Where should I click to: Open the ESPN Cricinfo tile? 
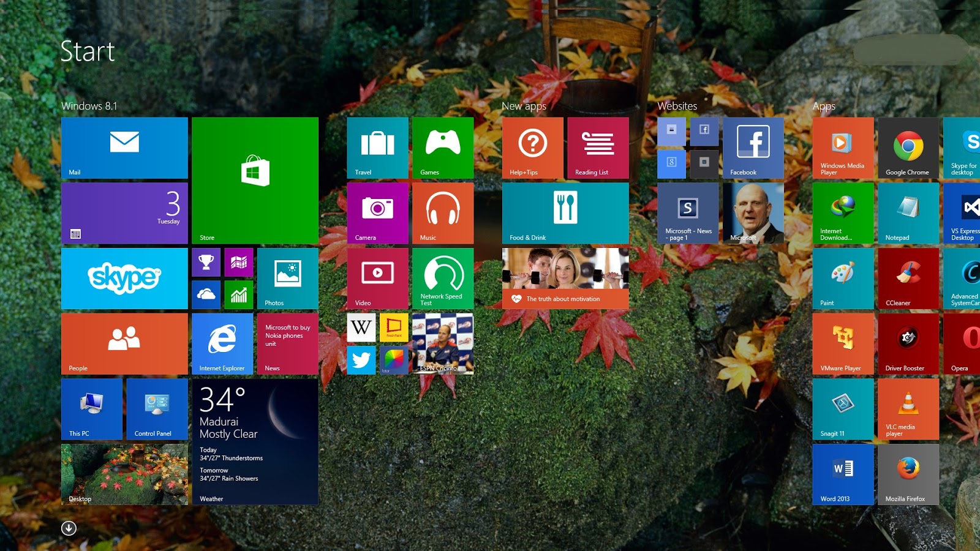[x=443, y=344]
